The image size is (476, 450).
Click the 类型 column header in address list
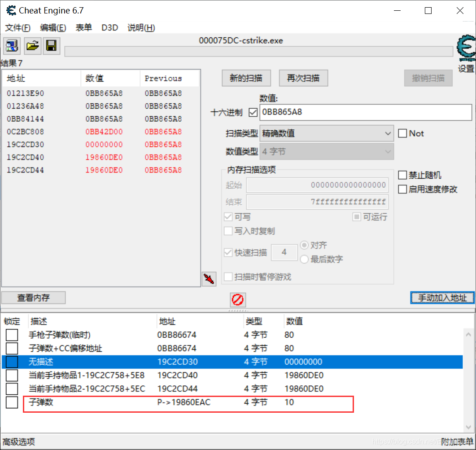click(x=263, y=321)
